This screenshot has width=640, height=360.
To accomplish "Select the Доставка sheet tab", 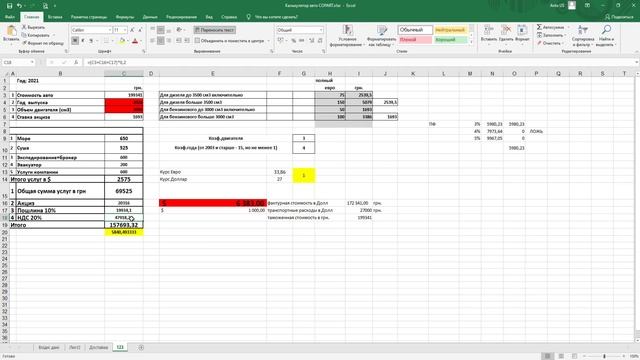I will (x=98, y=347).
